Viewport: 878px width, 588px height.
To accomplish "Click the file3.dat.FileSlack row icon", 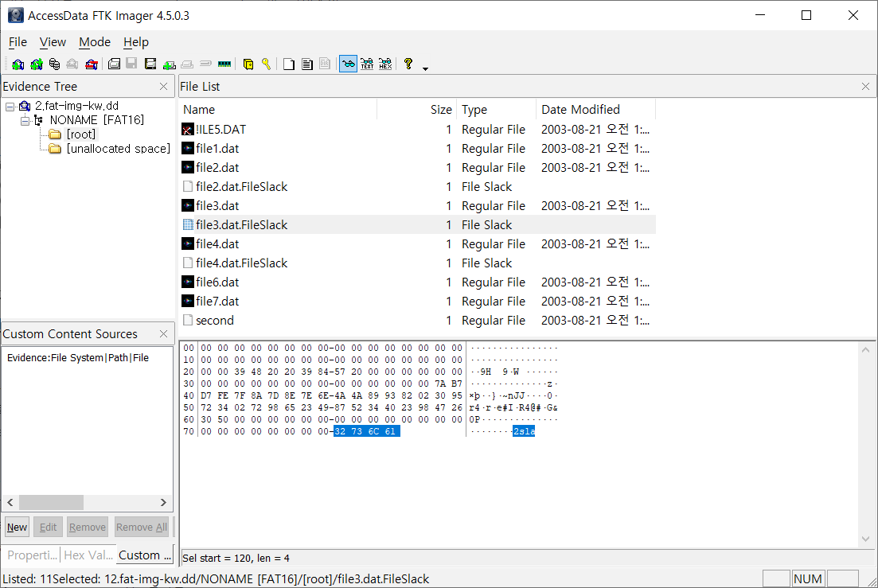I will pos(188,225).
